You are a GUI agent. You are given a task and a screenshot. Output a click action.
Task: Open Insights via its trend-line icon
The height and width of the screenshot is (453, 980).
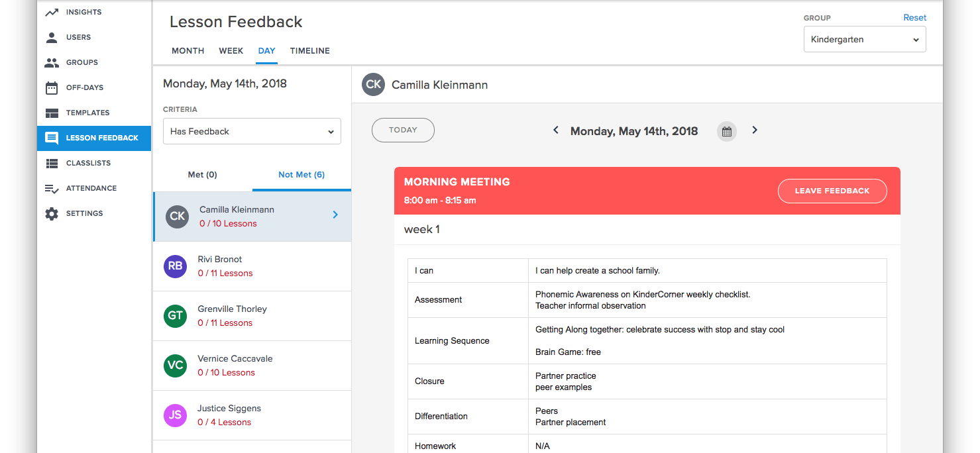[x=52, y=12]
